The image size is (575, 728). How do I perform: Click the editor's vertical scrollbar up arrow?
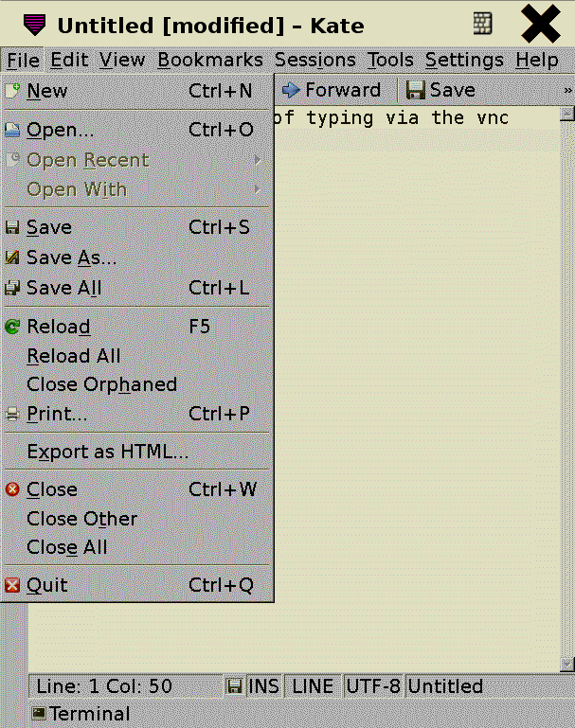tap(566, 115)
